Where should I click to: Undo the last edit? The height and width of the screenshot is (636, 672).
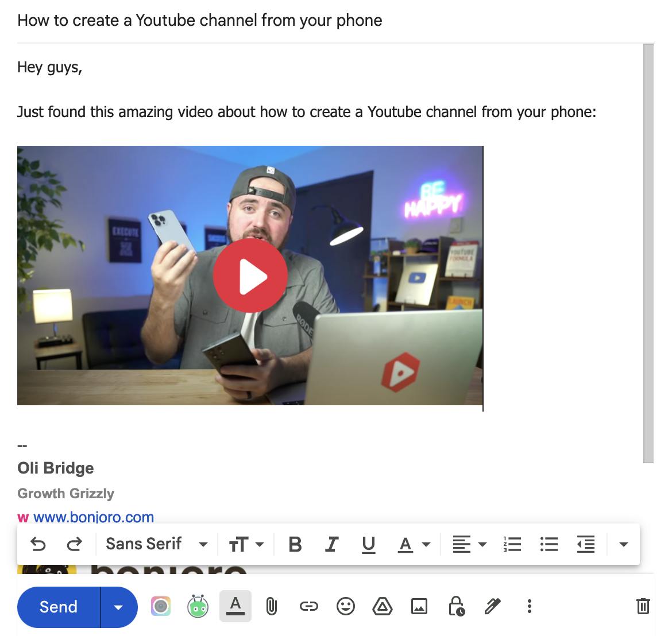coord(38,544)
